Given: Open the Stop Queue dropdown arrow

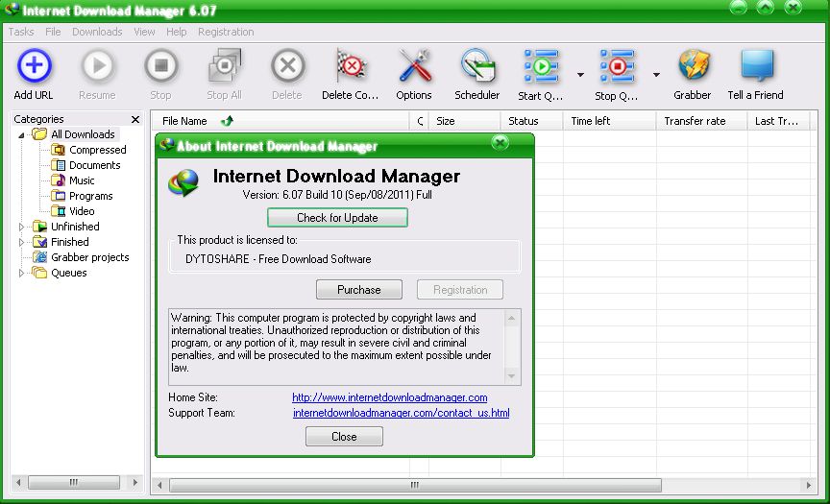Looking at the screenshot, I should 656,75.
